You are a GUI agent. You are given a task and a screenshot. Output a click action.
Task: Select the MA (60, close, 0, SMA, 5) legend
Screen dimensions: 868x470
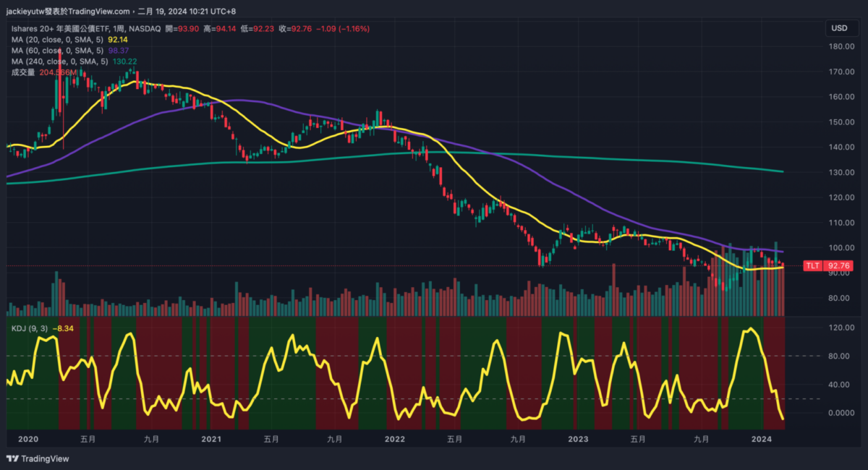pyautogui.click(x=57, y=51)
